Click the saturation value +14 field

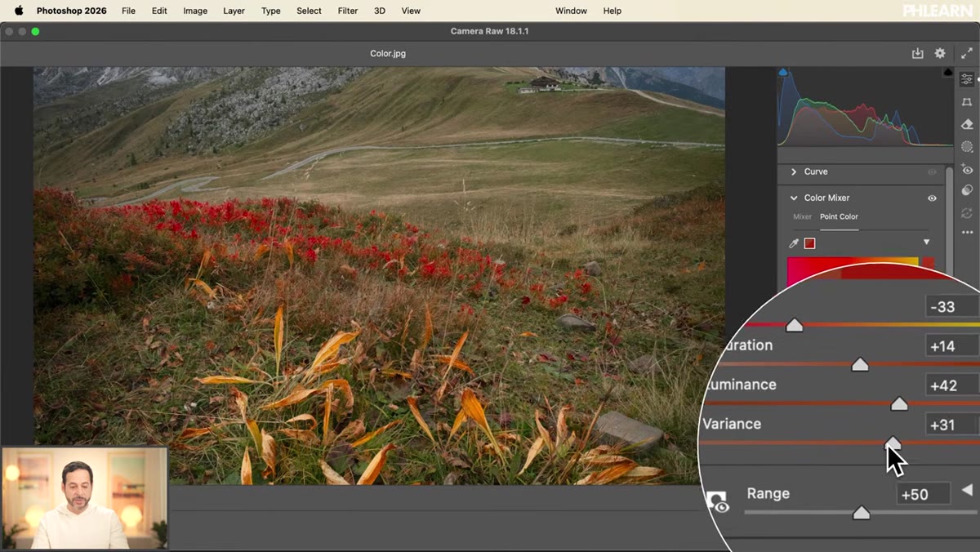[951, 346]
